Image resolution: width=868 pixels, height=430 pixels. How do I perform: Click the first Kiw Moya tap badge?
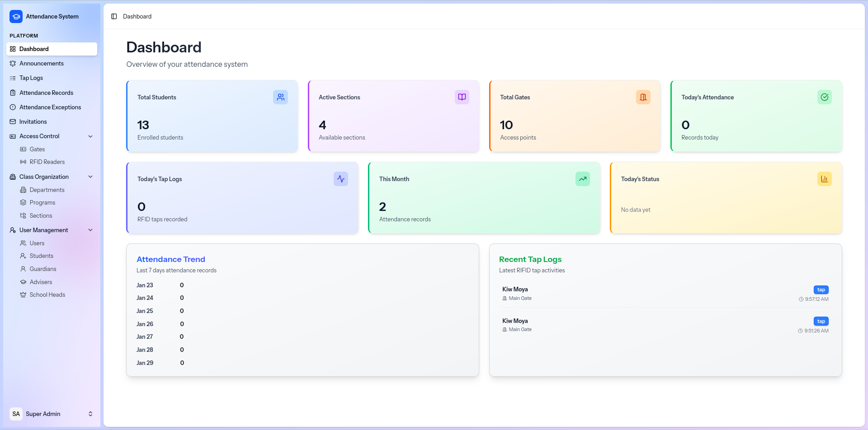coord(821,290)
